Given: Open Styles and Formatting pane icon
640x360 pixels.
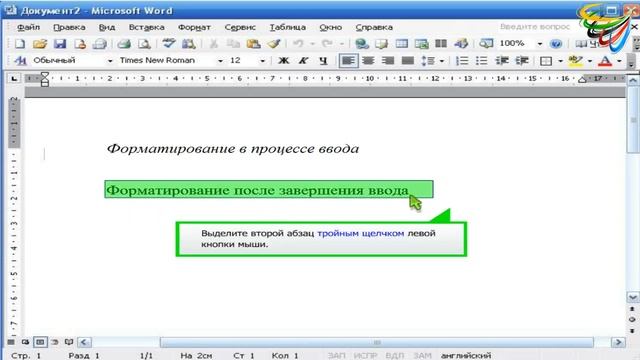Looking at the screenshot, I should pos(20,61).
